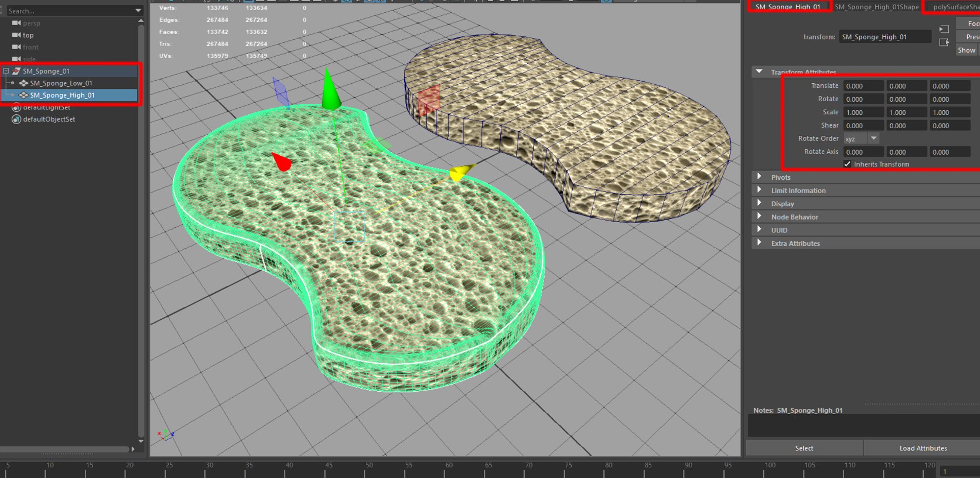
Task: Toggle the Inherits Transform checkbox
Action: [x=847, y=164]
